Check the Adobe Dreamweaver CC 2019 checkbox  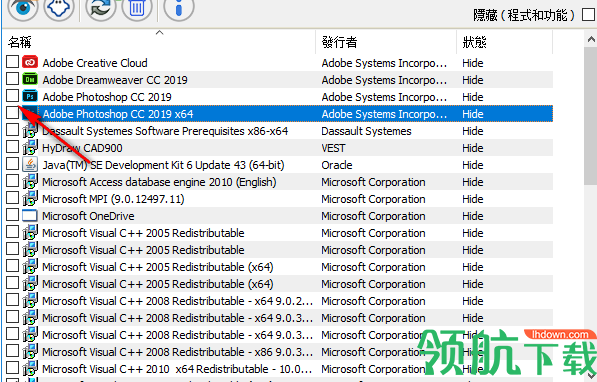tap(13, 78)
